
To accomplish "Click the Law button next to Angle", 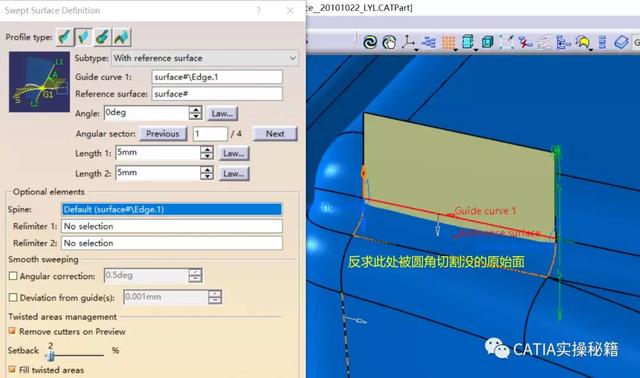I will [x=222, y=113].
